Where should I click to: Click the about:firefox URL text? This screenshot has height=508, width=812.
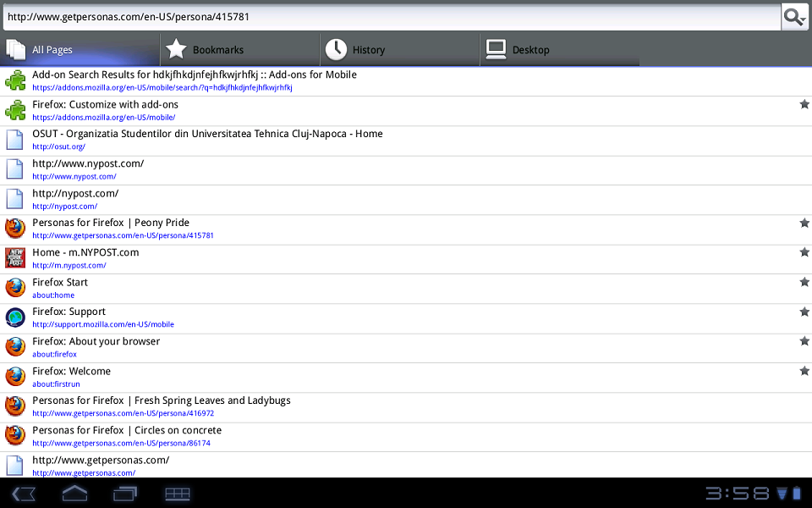pos(54,355)
